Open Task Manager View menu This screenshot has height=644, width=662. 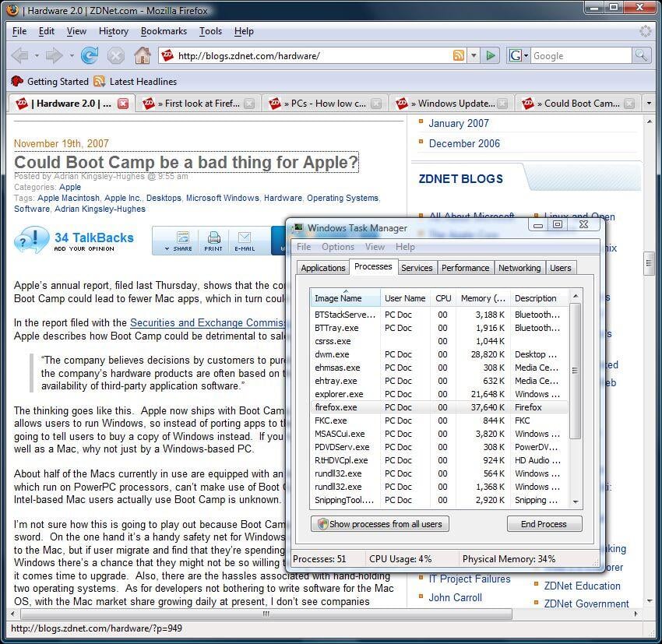(x=375, y=247)
